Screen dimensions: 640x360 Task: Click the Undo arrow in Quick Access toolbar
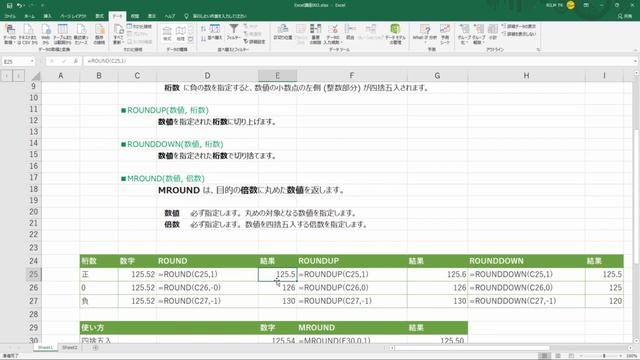click(x=19, y=5)
